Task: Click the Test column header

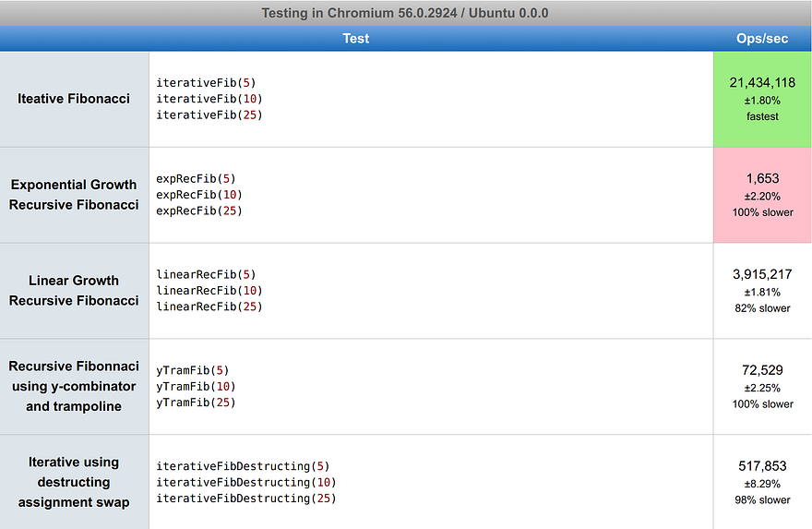Action: pos(356,39)
